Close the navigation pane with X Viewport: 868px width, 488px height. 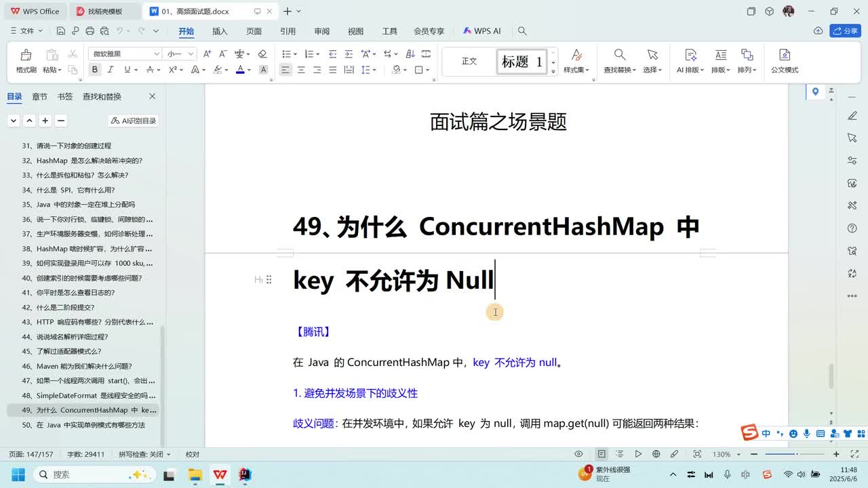pyautogui.click(x=152, y=97)
